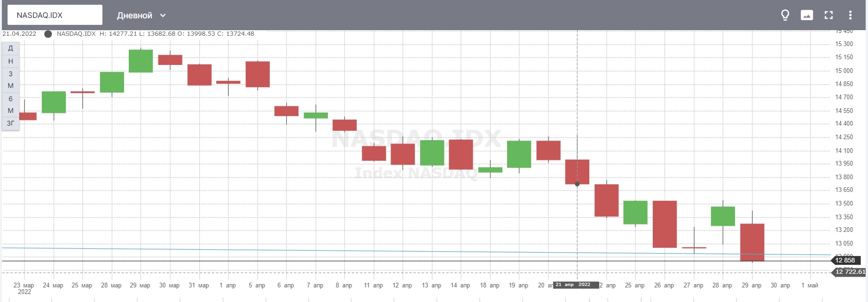Select the red candle for 14 апр
This screenshot has height=302, width=868.
pyautogui.click(x=461, y=154)
